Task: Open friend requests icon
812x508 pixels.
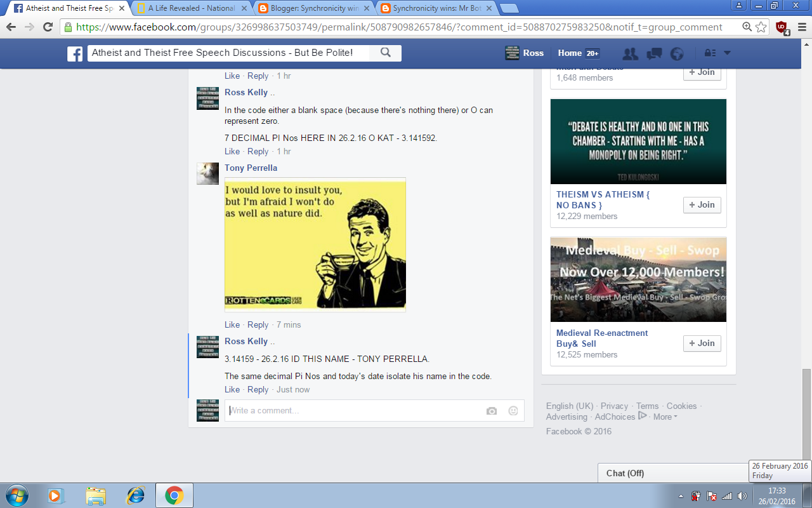Action: 630,53
